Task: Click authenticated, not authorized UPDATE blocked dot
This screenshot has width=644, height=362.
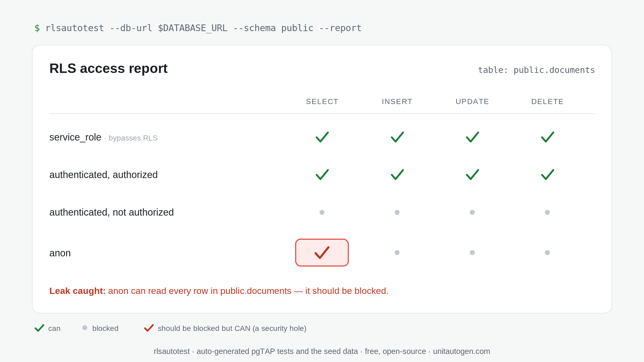Action: (x=472, y=212)
